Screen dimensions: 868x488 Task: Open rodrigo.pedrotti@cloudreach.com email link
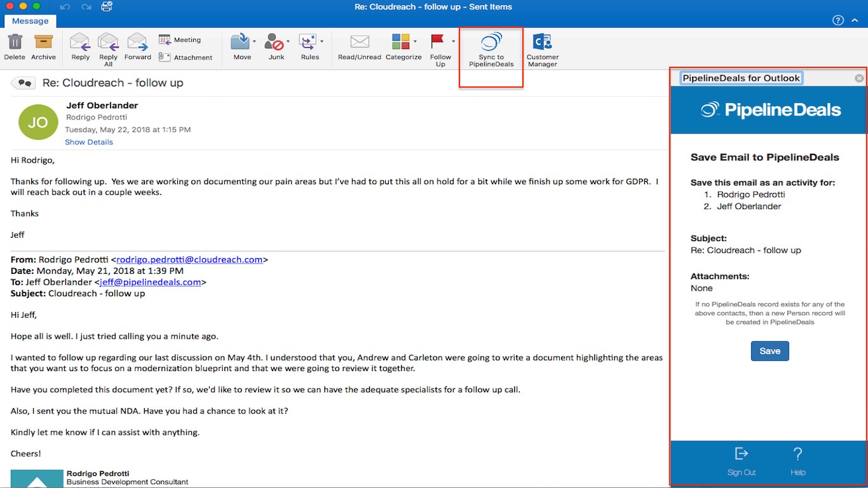point(189,259)
